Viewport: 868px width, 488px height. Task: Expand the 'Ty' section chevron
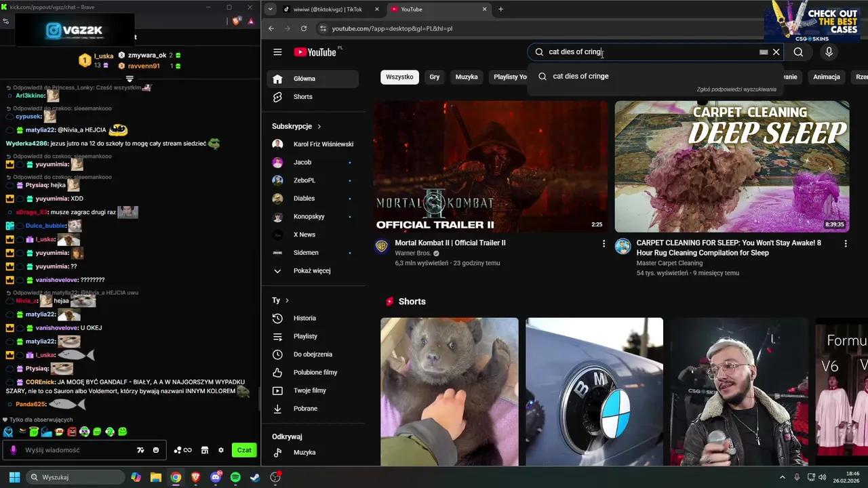click(287, 300)
